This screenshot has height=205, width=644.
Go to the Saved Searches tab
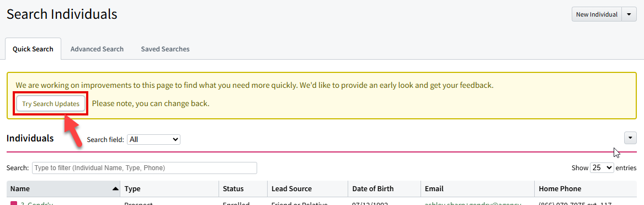click(165, 49)
